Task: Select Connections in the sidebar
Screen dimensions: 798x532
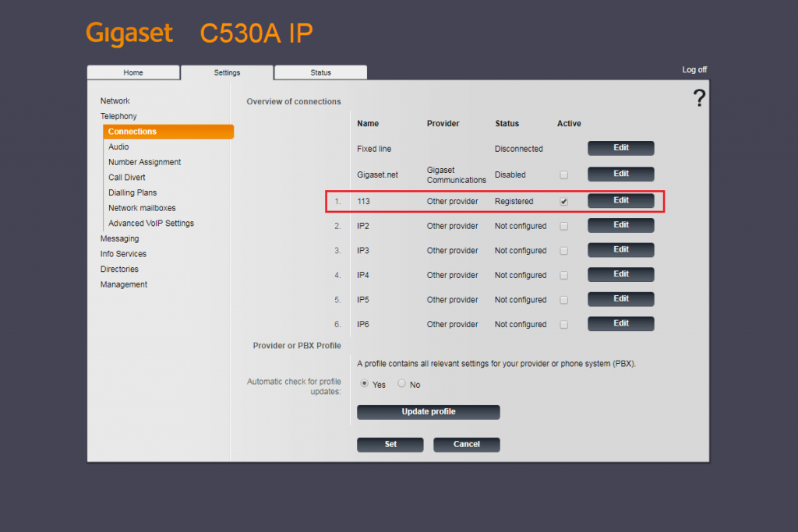Action: point(168,131)
